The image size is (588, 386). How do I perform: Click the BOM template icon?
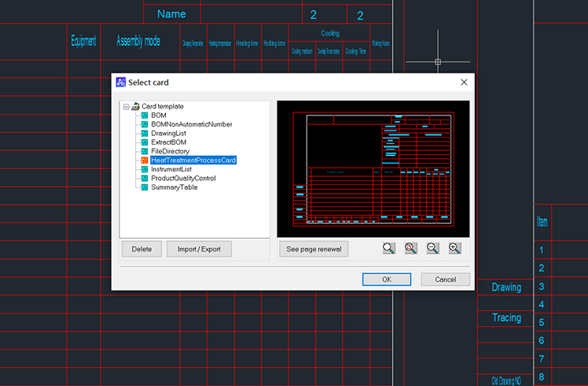coord(144,115)
